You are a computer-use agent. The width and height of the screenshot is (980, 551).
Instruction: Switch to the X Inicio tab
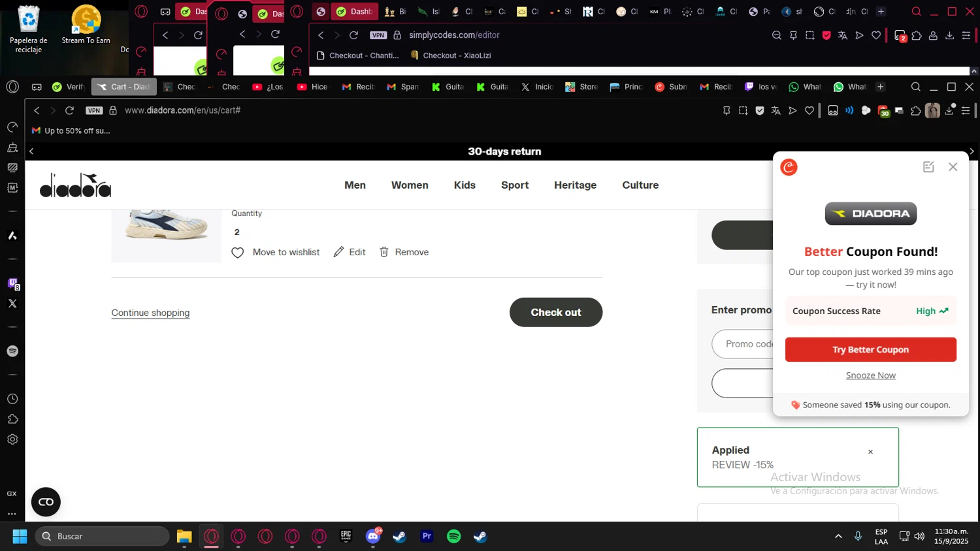coord(537,87)
